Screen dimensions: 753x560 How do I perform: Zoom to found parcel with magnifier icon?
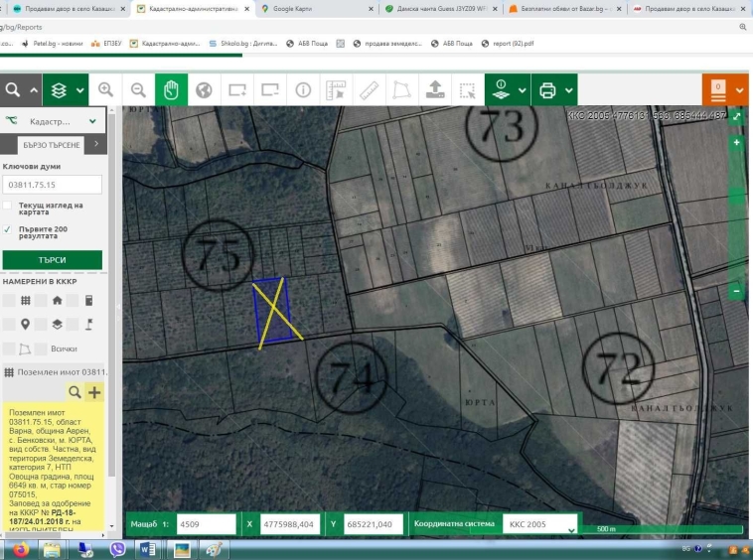point(75,393)
